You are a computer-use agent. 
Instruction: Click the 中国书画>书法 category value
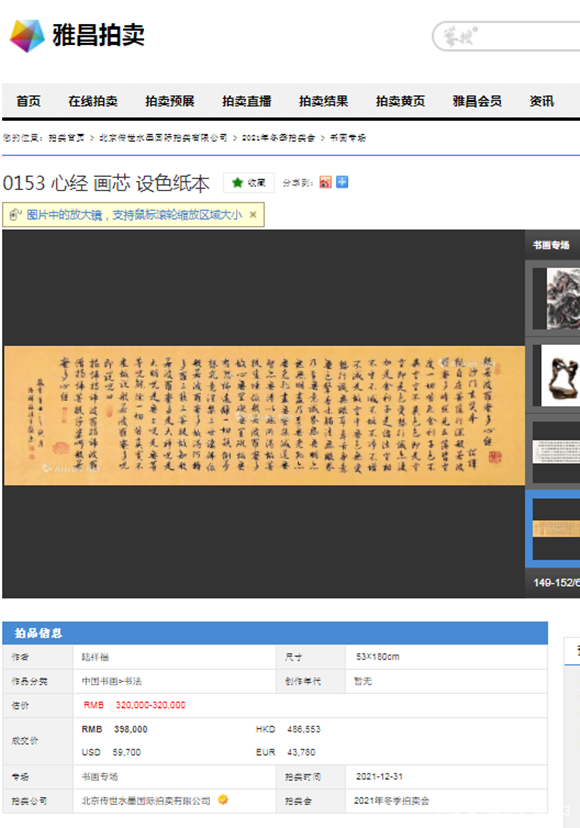[111, 681]
